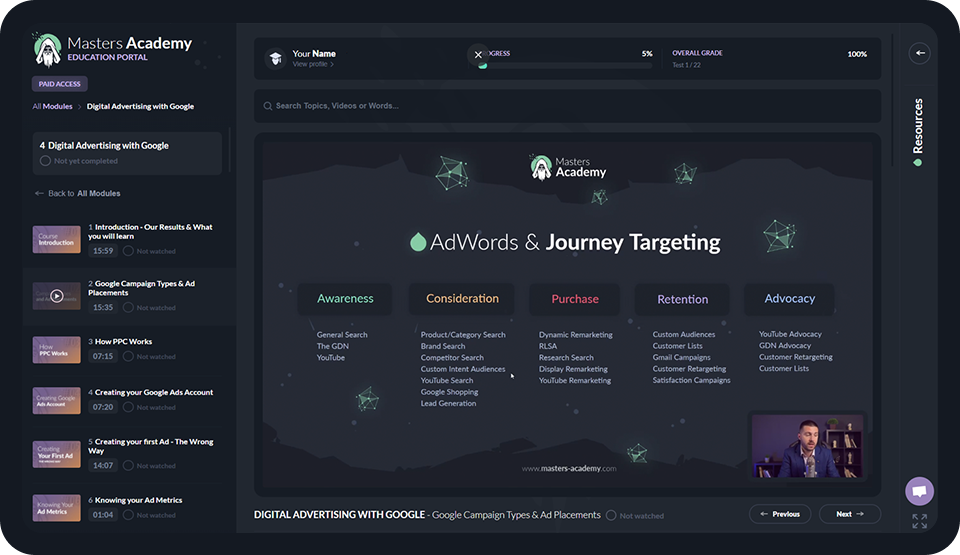
Task: Click the presenter webcam inset in video
Action: click(x=808, y=446)
